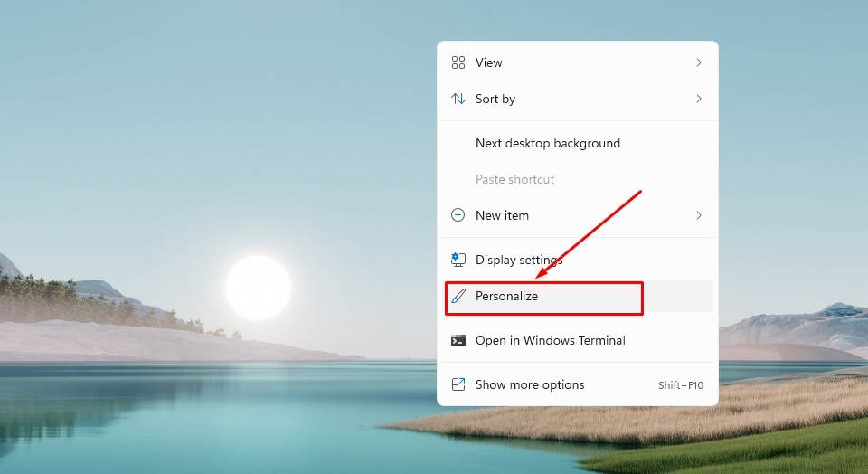Click the View grid icon

point(458,62)
